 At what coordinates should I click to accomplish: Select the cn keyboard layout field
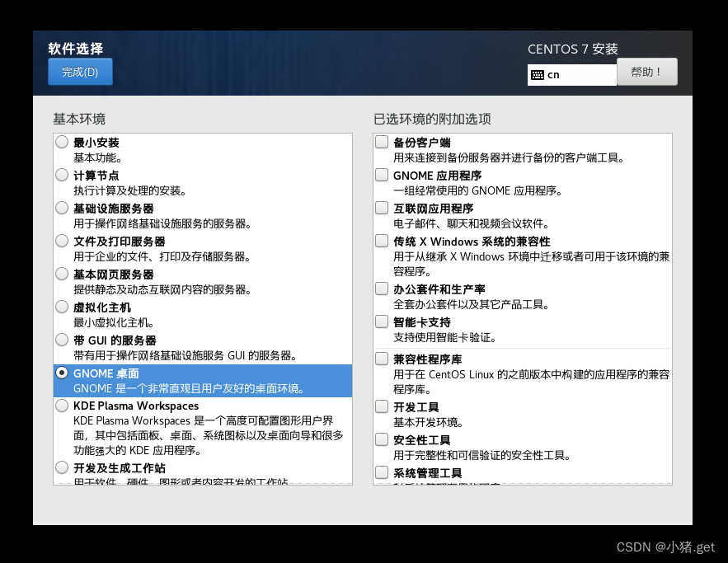tap(572, 75)
